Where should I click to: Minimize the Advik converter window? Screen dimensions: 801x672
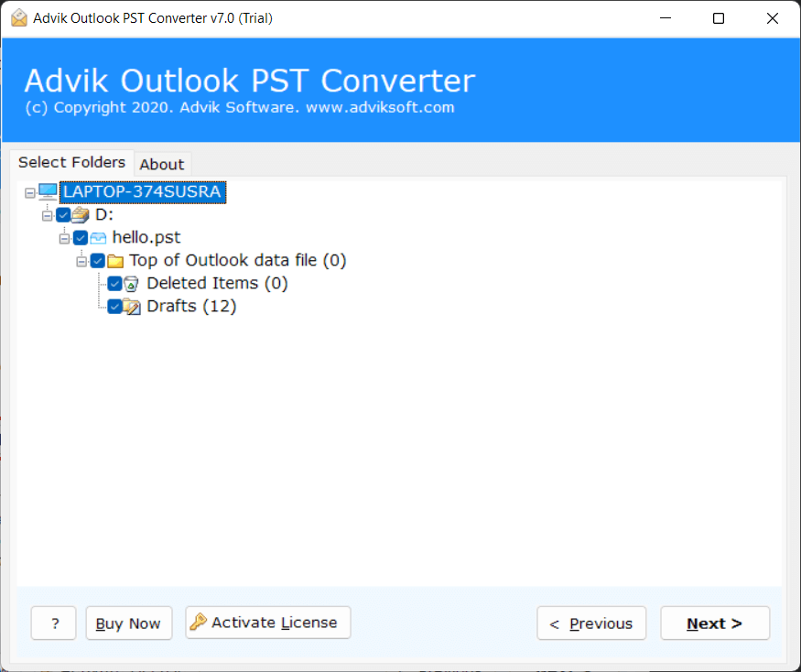point(666,18)
